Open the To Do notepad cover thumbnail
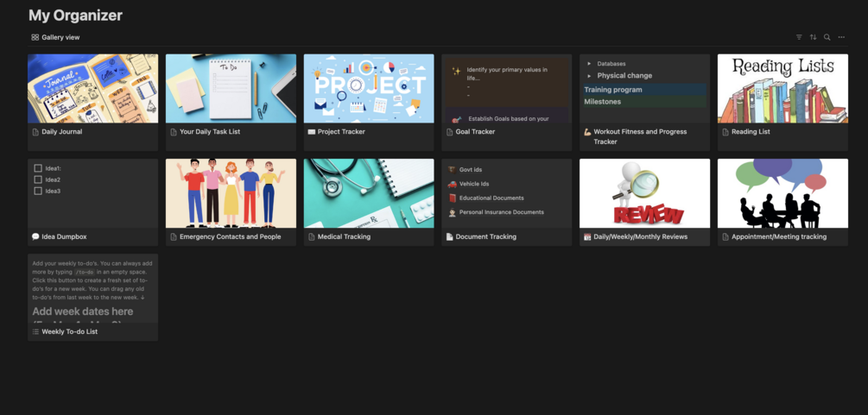The image size is (868, 415). (x=231, y=89)
